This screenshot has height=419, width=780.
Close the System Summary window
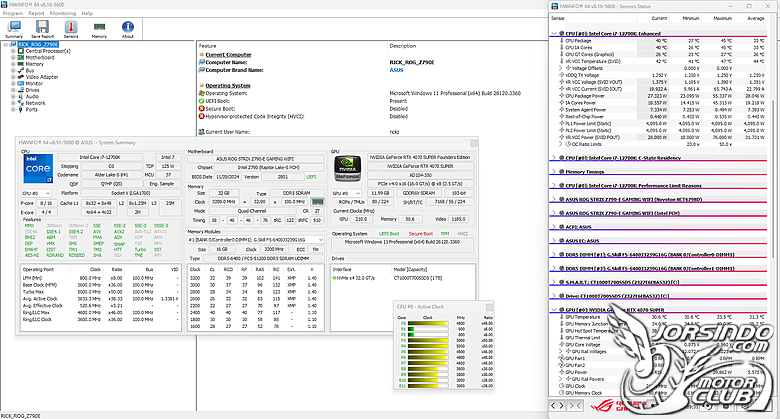click(x=474, y=143)
